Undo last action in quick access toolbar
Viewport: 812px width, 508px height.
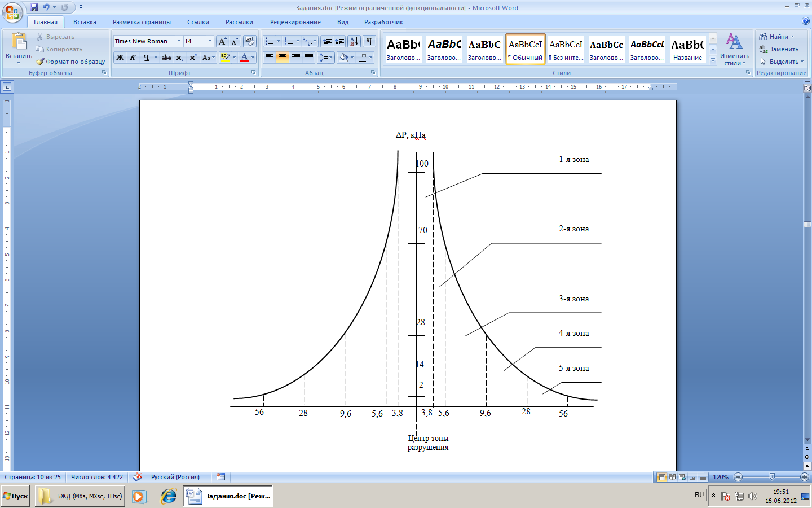(x=46, y=7)
